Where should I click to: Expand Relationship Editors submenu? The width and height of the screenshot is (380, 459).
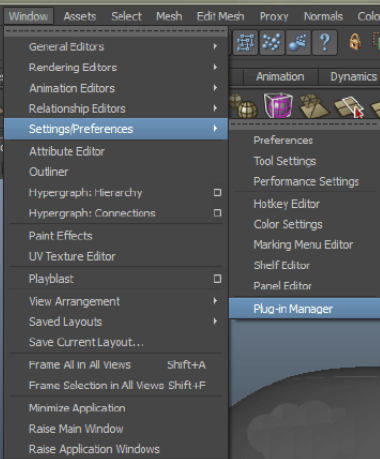coord(116,108)
